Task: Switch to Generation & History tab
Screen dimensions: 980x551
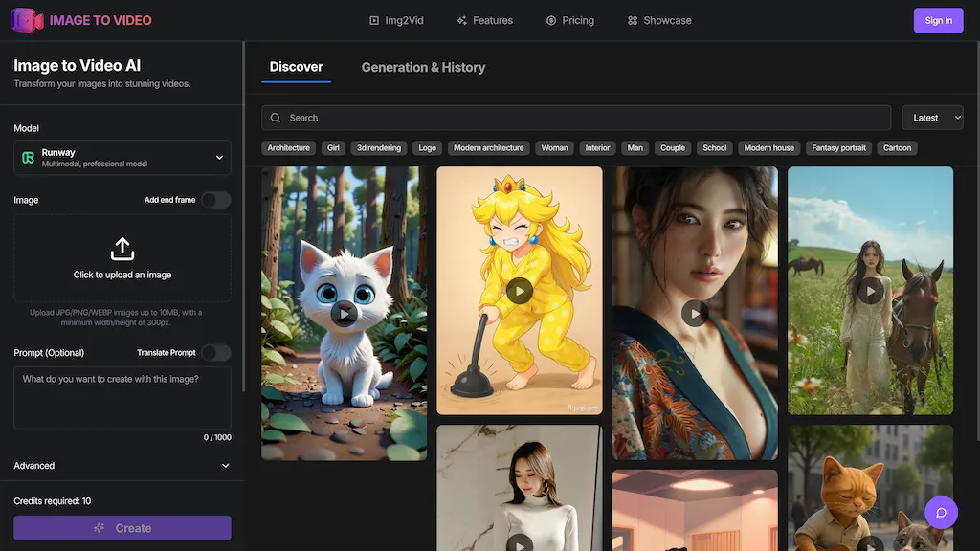Action: tap(423, 68)
